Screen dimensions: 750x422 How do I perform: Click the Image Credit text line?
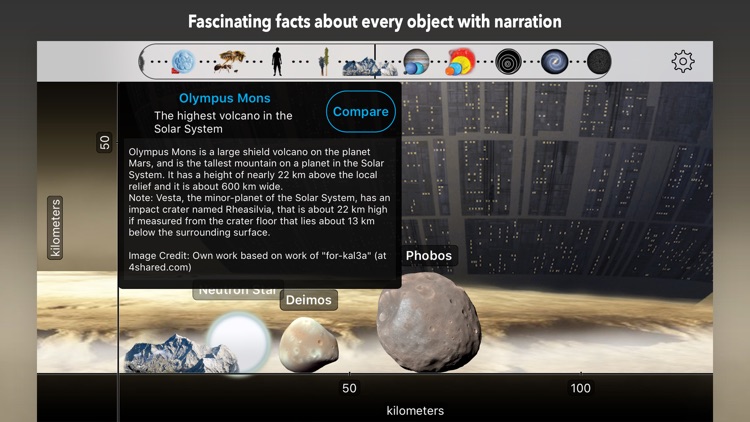pos(257,261)
